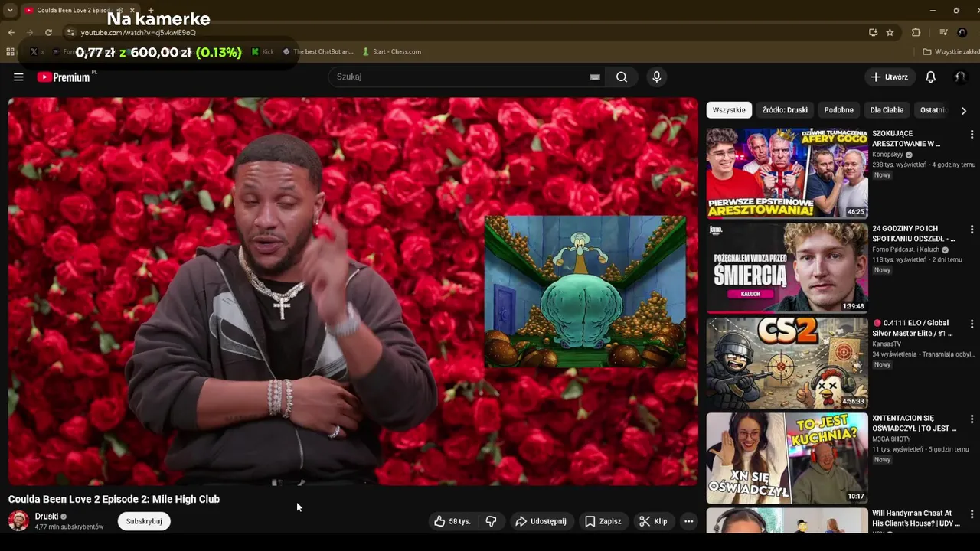Image resolution: width=980 pixels, height=551 pixels.
Task: Open the 0.4111 ELO / Global Silver title
Action: 913,328
